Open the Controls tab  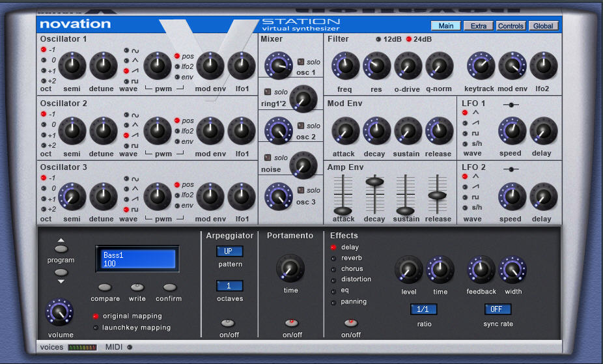tap(511, 26)
